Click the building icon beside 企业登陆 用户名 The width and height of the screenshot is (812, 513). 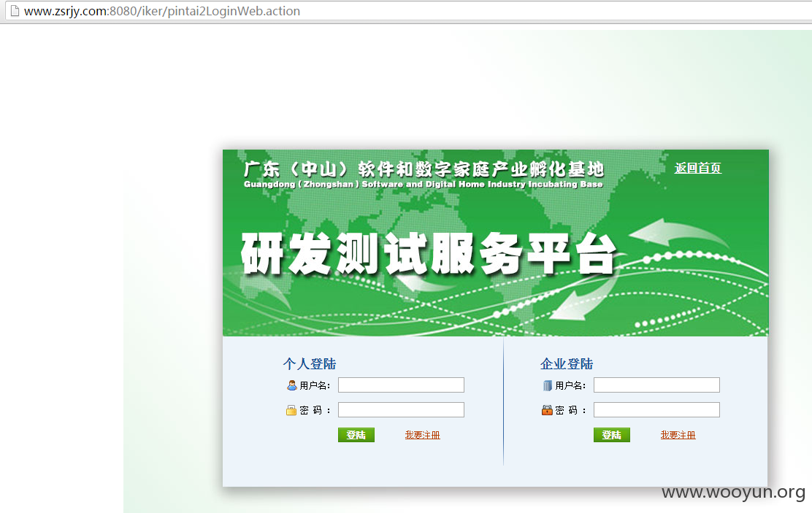coord(548,385)
